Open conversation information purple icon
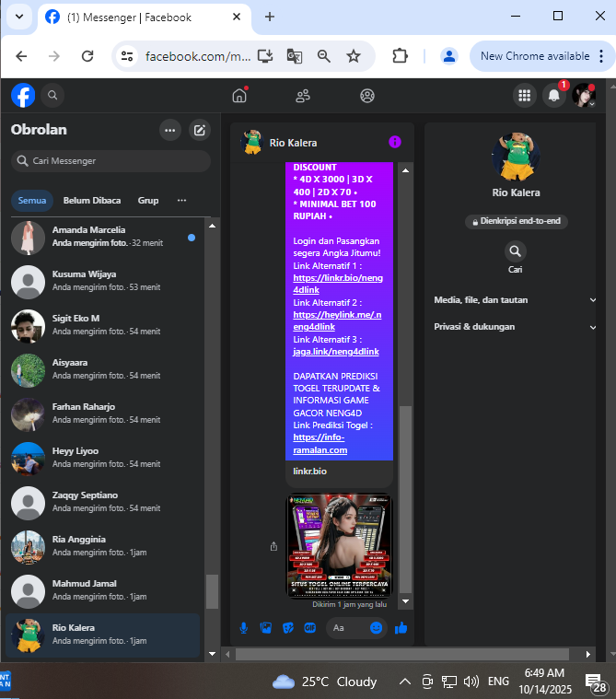 pos(394,142)
